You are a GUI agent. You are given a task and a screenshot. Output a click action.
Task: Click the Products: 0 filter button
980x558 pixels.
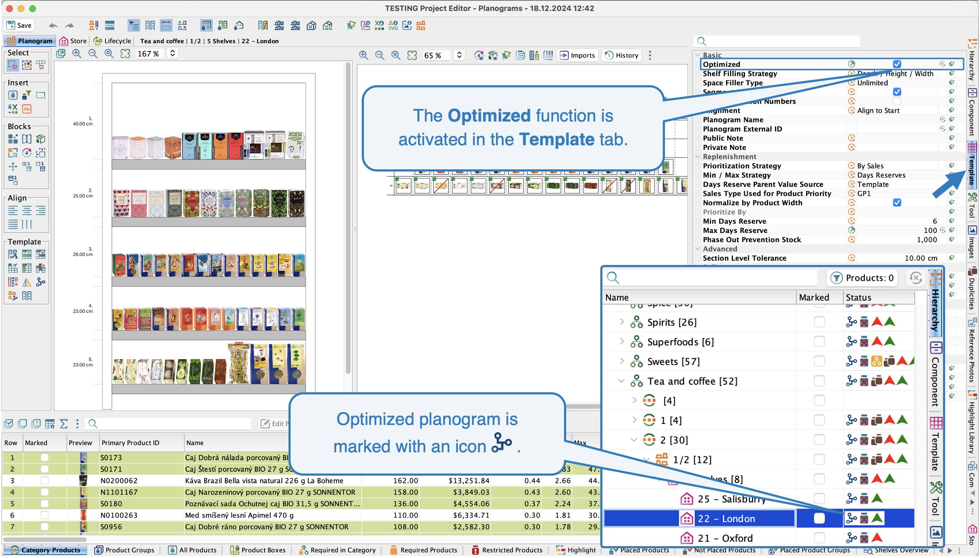(862, 278)
